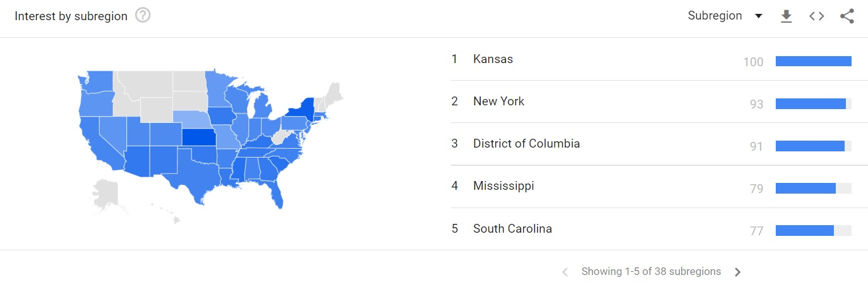The image size is (868, 292).
Task: Open the embed code icon
Action: pos(817,16)
